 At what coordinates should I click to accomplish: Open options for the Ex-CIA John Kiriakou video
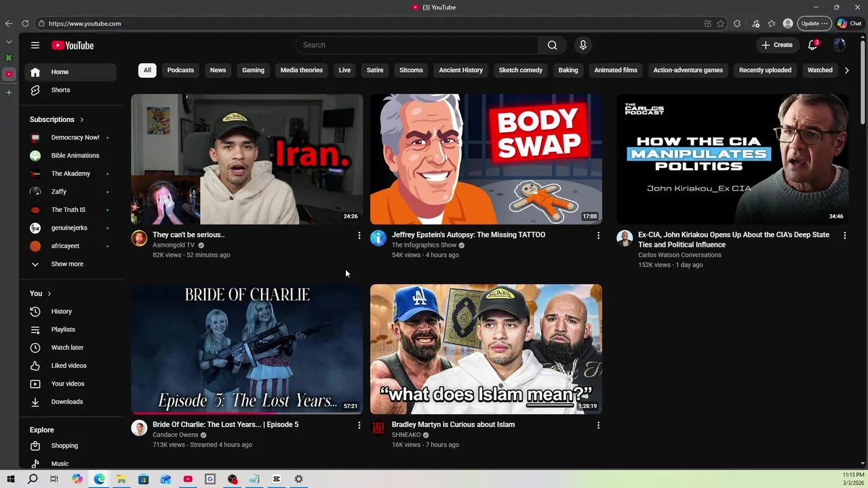click(844, 235)
